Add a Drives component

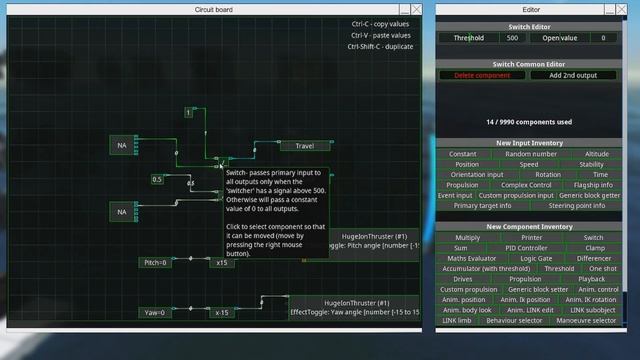tap(462, 279)
